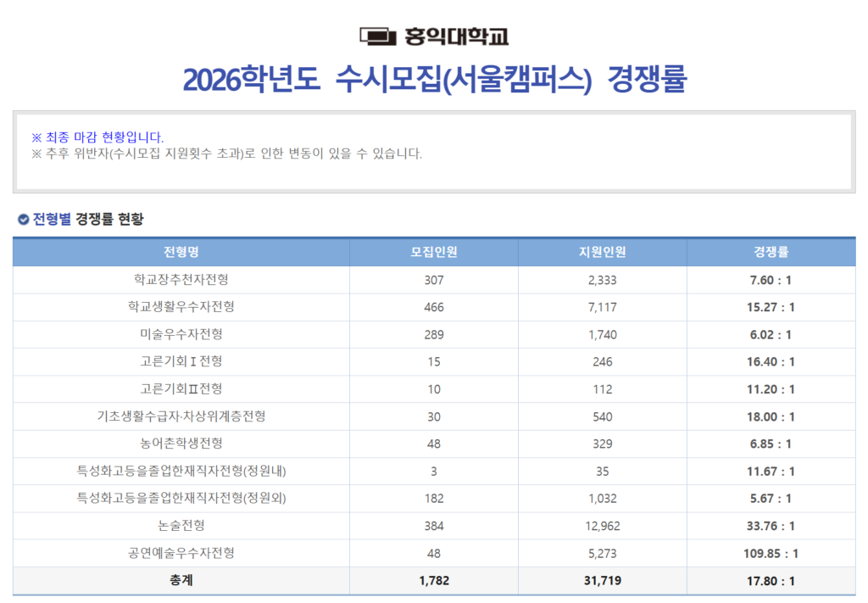Viewport: 868px width, 603px height.
Task: Click the 6.85 : 1 ratio cell
Action: pyautogui.click(x=771, y=444)
